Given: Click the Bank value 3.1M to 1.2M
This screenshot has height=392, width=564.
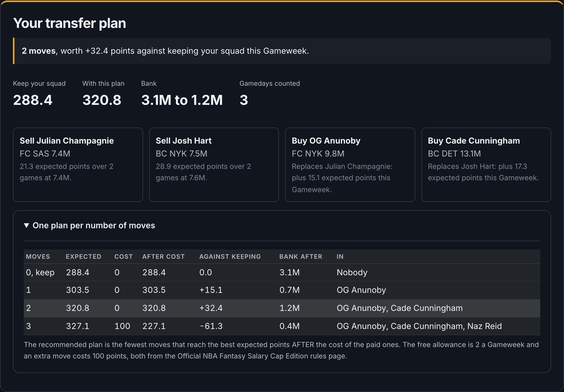Looking at the screenshot, I should 182,100.
